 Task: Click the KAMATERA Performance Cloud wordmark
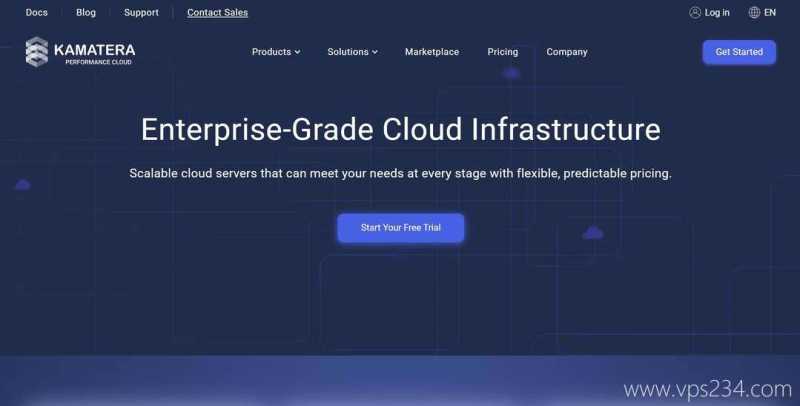94,53
